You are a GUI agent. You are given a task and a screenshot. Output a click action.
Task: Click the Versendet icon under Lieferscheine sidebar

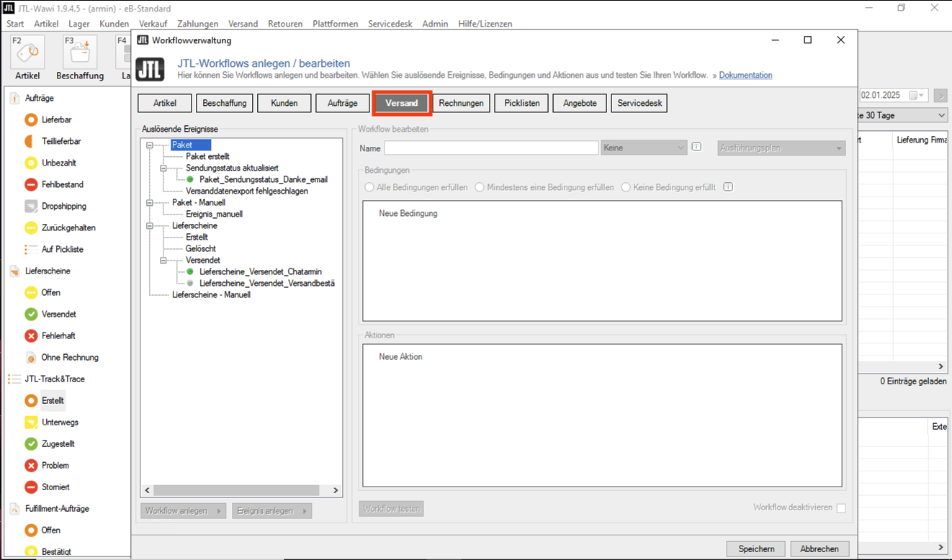coord(31,315)
